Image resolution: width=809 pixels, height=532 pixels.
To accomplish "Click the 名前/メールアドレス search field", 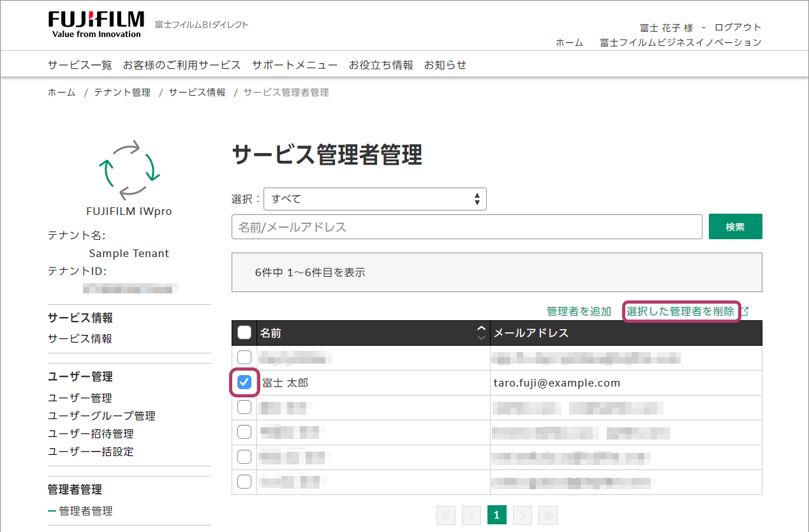I will click(x=467, y=227).
